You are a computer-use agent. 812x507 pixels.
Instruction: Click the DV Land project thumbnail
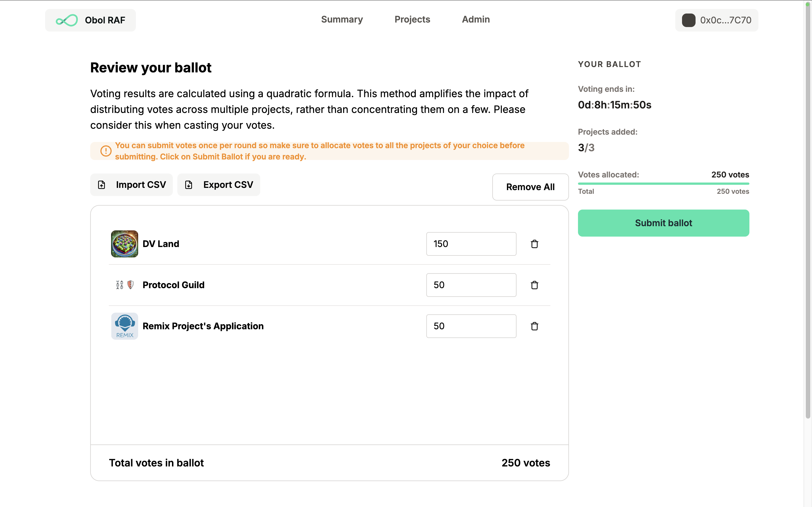(125, 244)
